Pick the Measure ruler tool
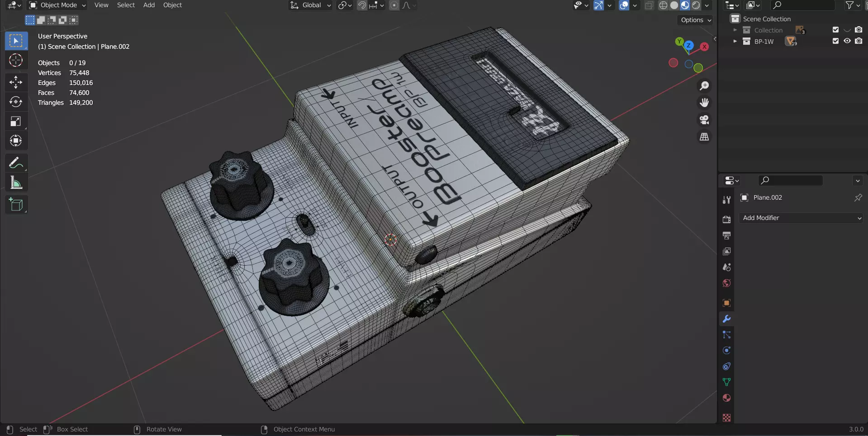The height and width of the screenshot is (436, 868). tap(16, 182)
